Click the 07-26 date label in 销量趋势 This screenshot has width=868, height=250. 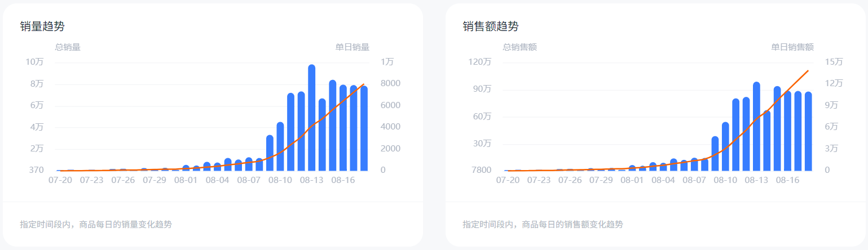pos(123,181)
